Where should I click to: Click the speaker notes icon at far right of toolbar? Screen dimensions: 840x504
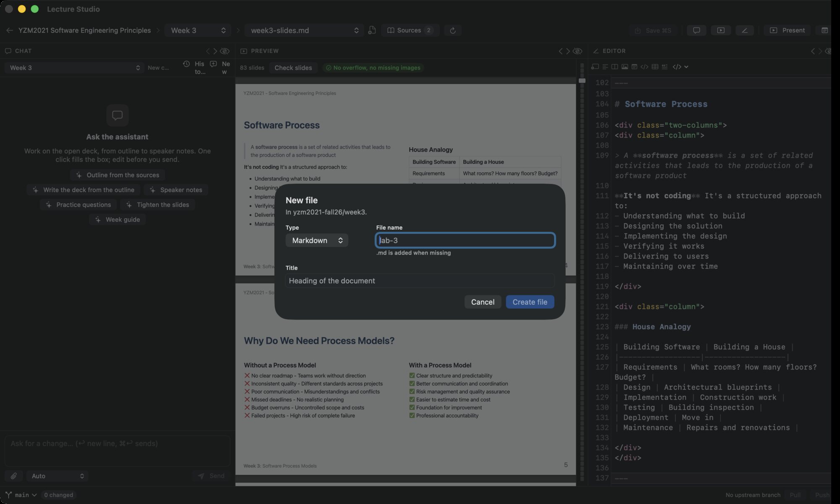[824, 30]
